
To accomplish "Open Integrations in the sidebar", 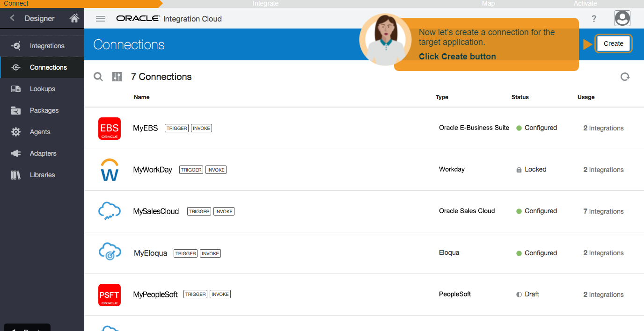I will coord(42,46).
